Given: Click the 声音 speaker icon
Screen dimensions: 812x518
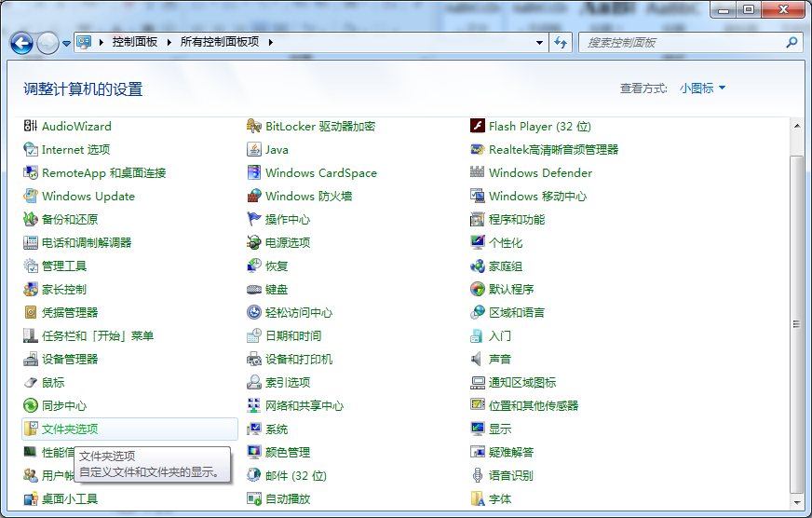Looking at the screenshot, I should pos(477,359).
